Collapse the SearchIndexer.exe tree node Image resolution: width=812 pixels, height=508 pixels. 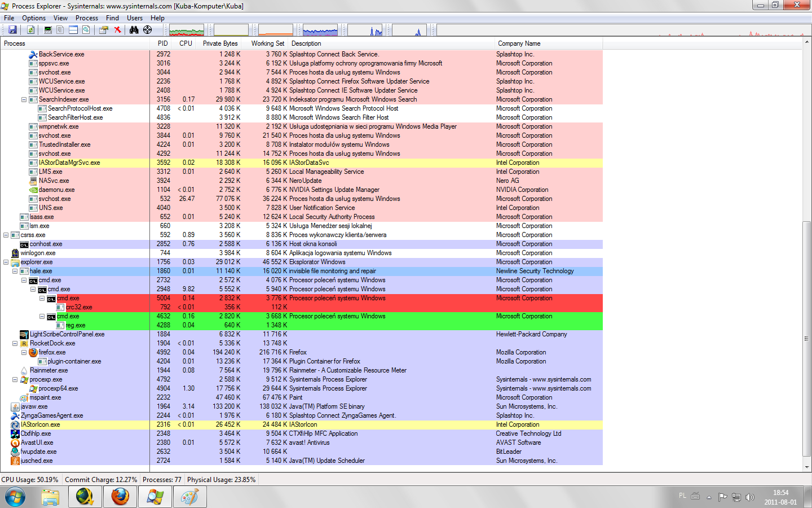(x=24, y=99)
